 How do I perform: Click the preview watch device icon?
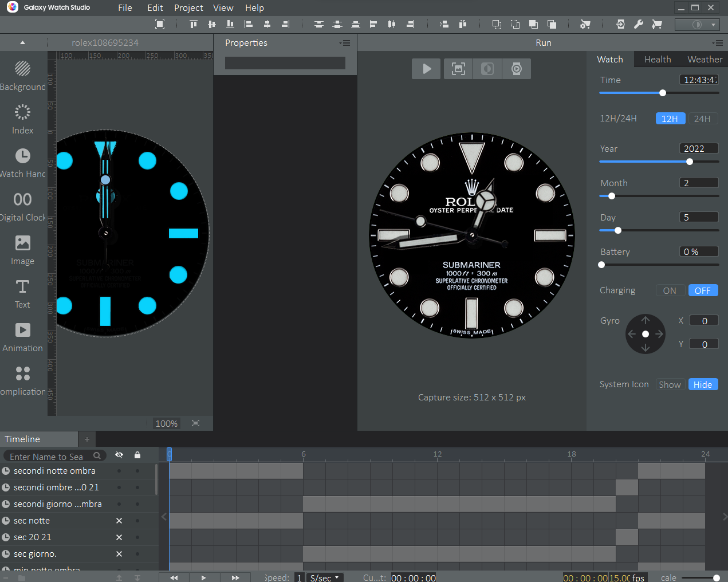point(517,69)
